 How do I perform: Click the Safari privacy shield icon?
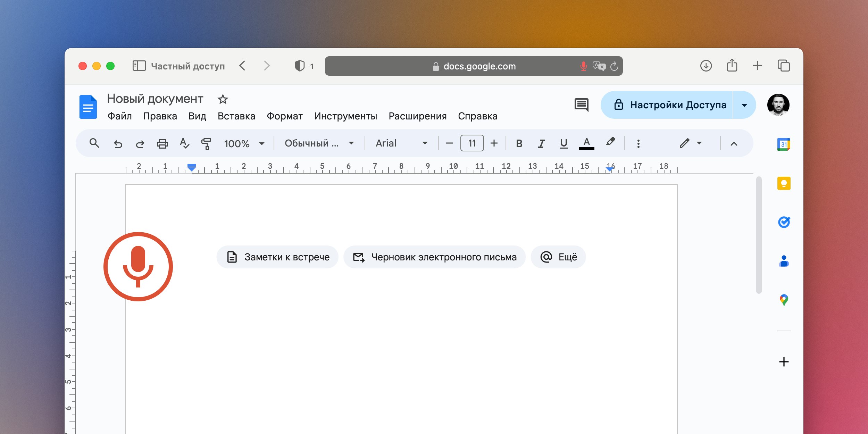click(299, 66)
